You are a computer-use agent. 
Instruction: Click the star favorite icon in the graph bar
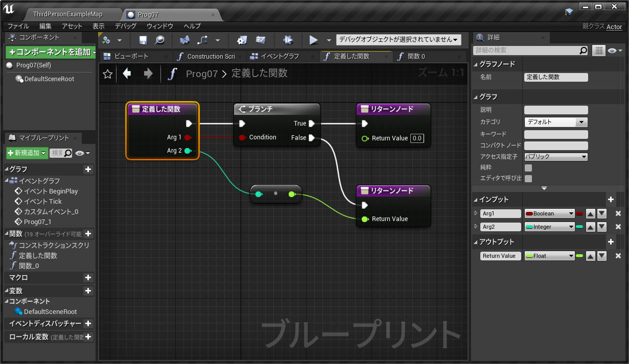tap(107, 74)
